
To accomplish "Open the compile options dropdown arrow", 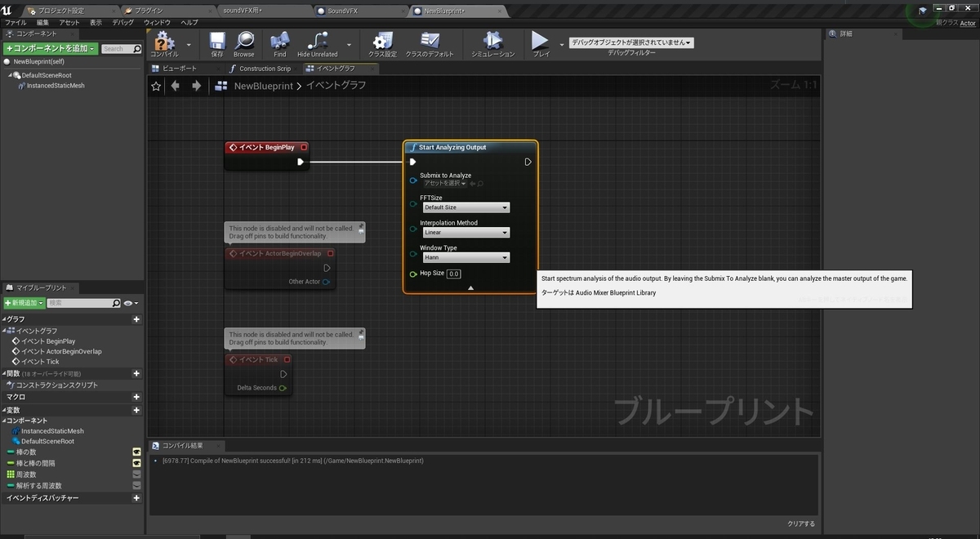I will pyautogui.click(x=189, y=44).
